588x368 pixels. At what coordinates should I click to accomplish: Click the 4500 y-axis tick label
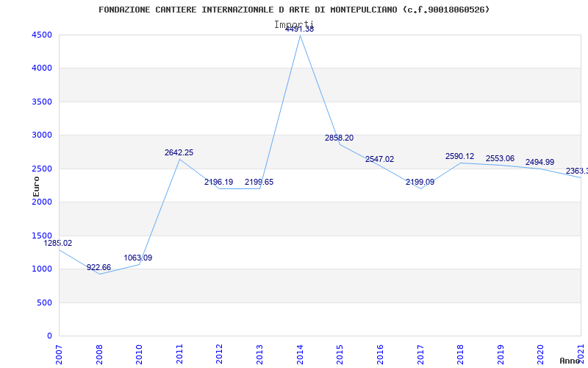tap(42, 35)
